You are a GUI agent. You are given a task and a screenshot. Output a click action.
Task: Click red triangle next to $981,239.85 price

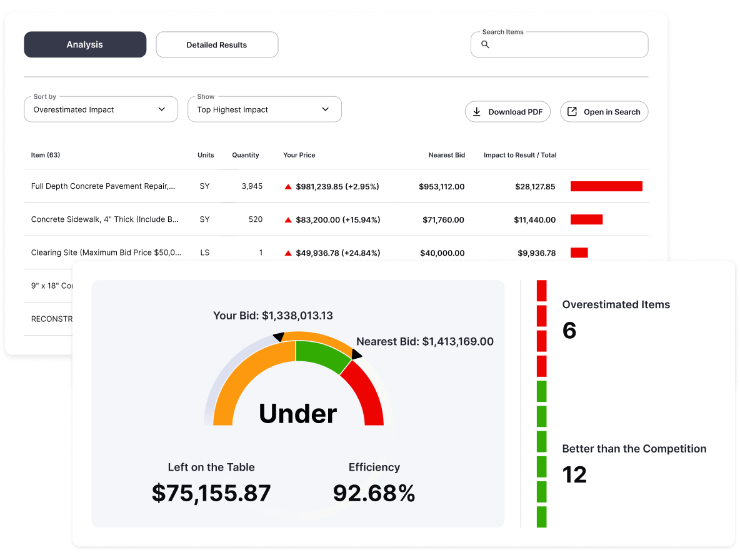click(288, 186)
